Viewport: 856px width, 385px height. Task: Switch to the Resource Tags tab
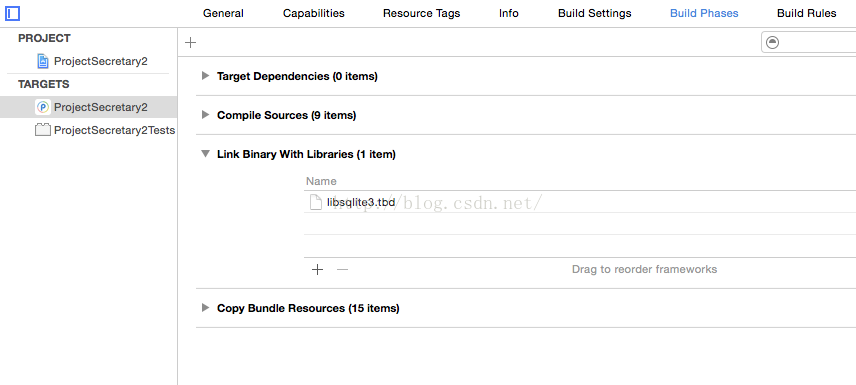[x=421, y=13]
